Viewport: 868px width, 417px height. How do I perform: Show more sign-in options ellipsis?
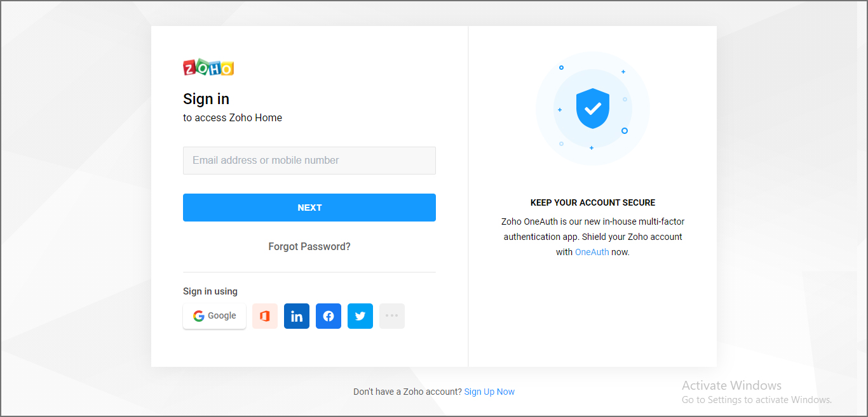coord(392,316)
